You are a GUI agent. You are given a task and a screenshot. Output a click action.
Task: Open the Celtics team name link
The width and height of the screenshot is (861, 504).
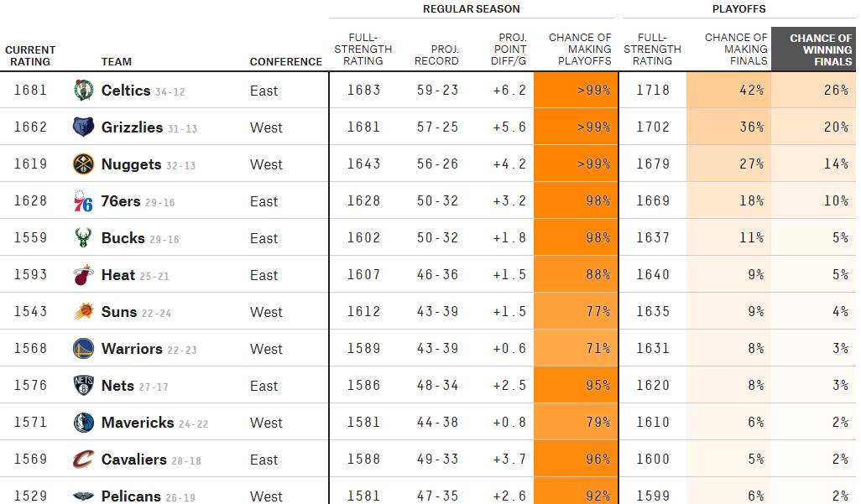coord(126,90)
